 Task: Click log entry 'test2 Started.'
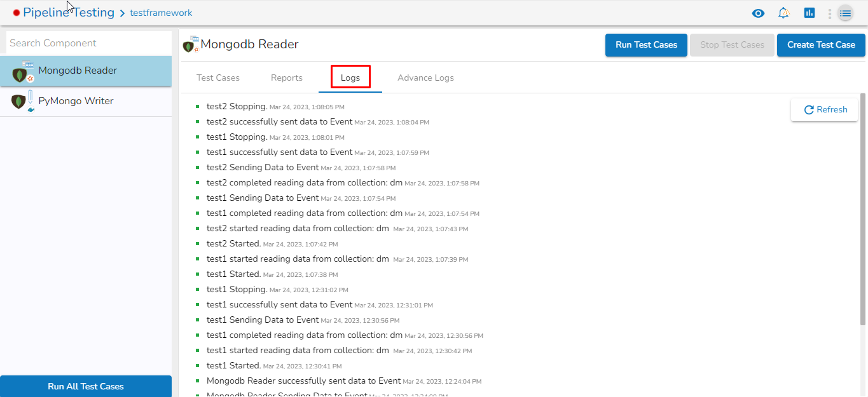272,244
